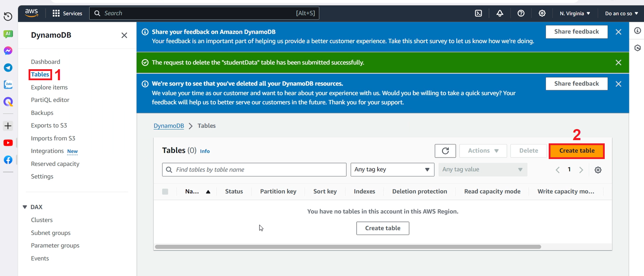This screenshot has height=276, width=644.
Task: Click the DynamoDB breadcrumb link
Action: coord(168,126)
